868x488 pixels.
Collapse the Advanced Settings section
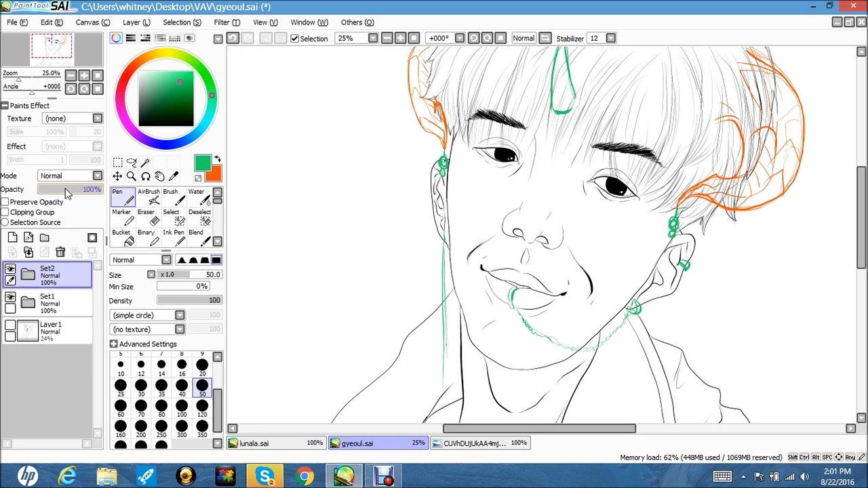click(x=113, y=344)
